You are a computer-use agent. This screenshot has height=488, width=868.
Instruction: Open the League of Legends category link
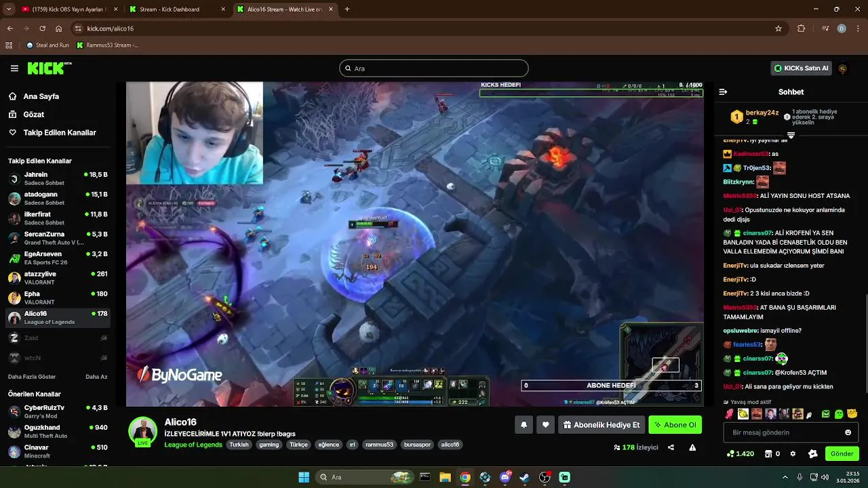tap(193, 445)
